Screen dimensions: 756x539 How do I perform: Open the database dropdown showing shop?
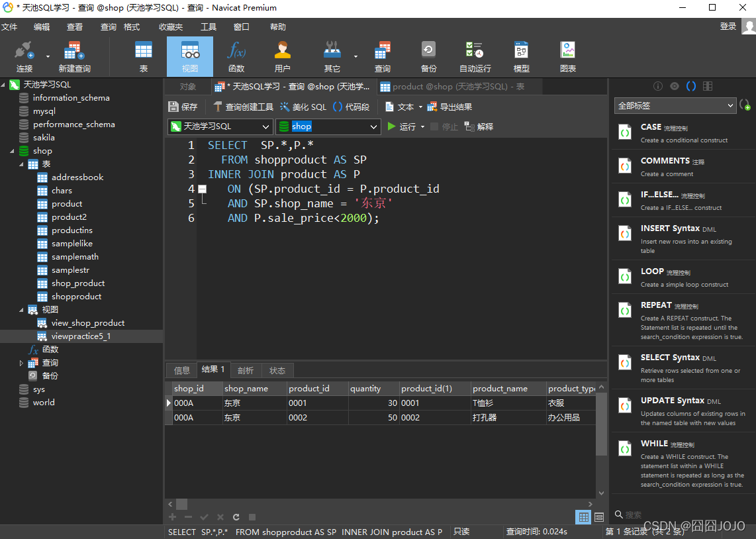pyautogui.click(x=328, y=126)
